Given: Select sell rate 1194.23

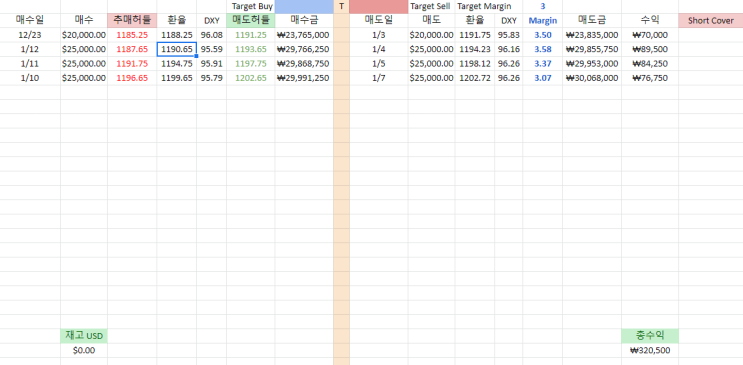Looking at the screenshot, I should 475,49.
